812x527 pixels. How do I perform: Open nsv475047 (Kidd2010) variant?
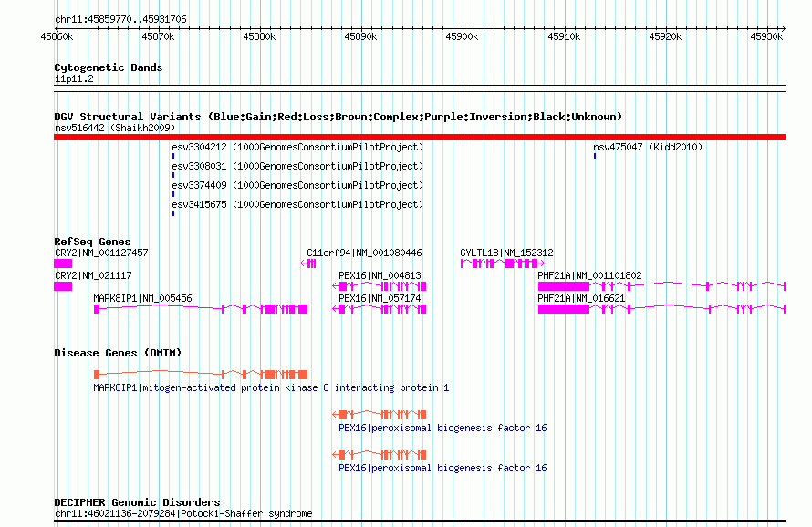[648, 147]
